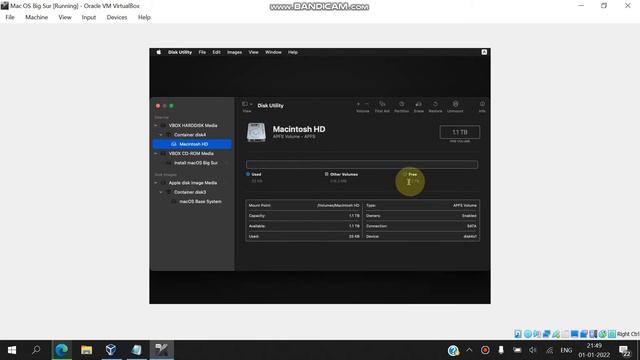
Task: Open the macOS Images menu
Action: 234,52
